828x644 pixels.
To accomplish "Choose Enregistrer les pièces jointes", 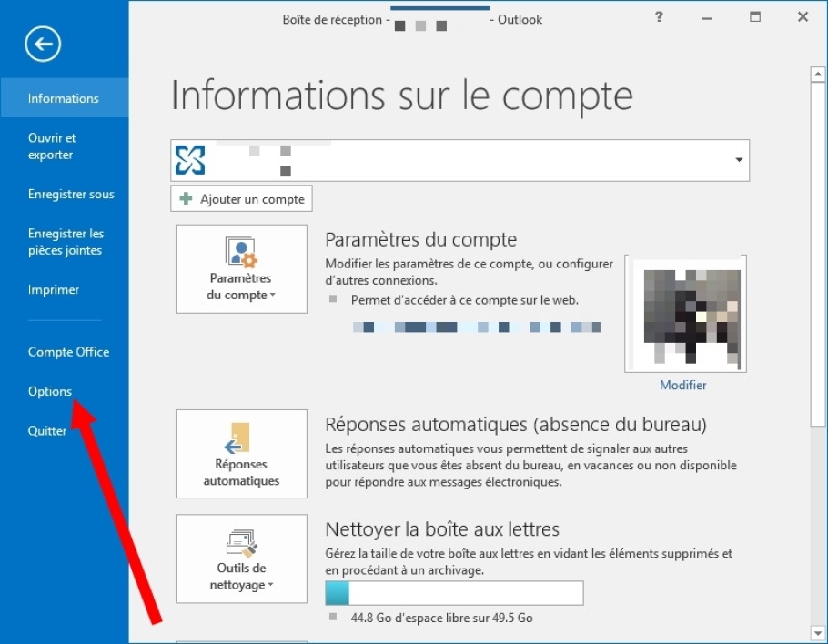I will [x=66, y=242].
